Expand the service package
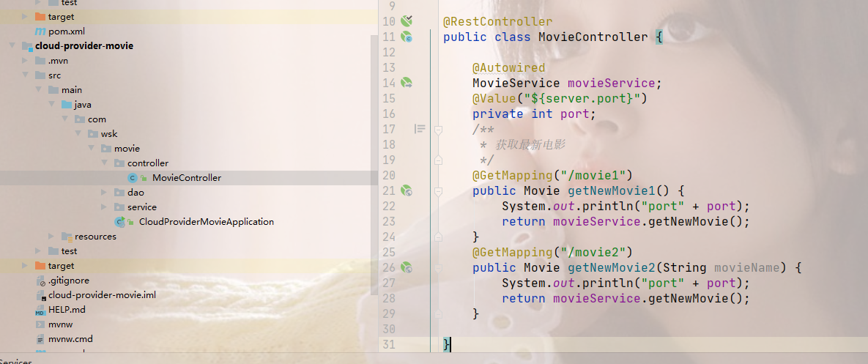868x364 pixels. [104, 207]
